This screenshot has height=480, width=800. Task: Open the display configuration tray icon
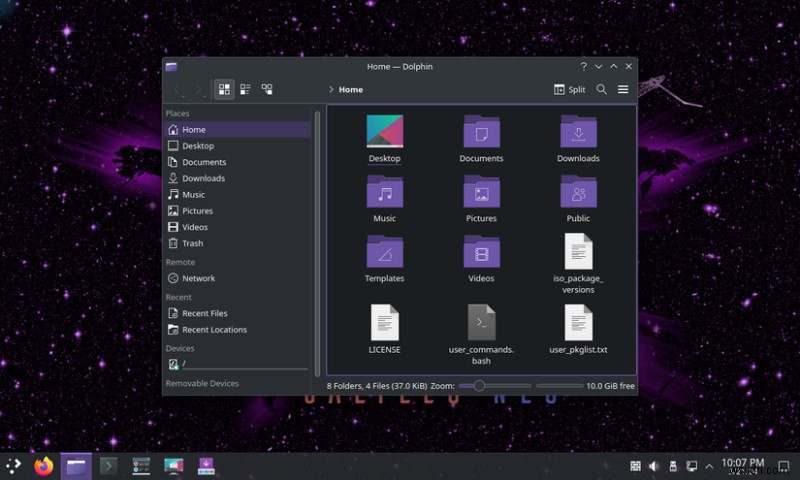click(691, 466)
